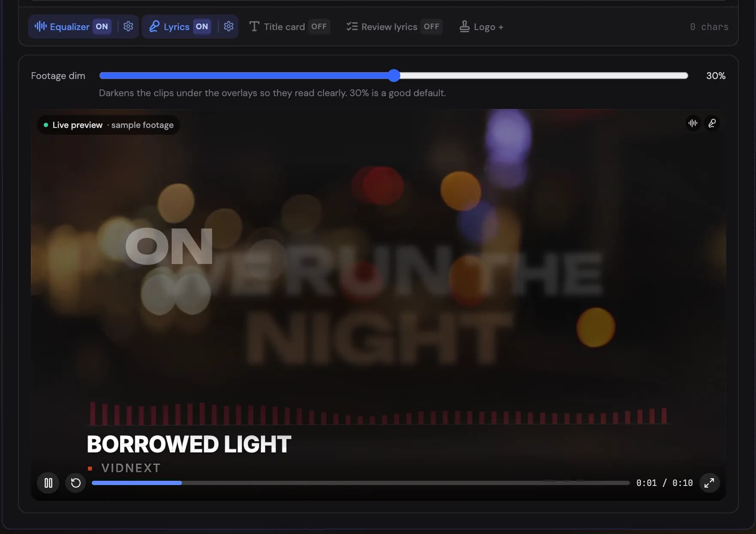The image size is (756, 534).
Task: Toggle Equalizer ON switch
Action: coord(102,27)
